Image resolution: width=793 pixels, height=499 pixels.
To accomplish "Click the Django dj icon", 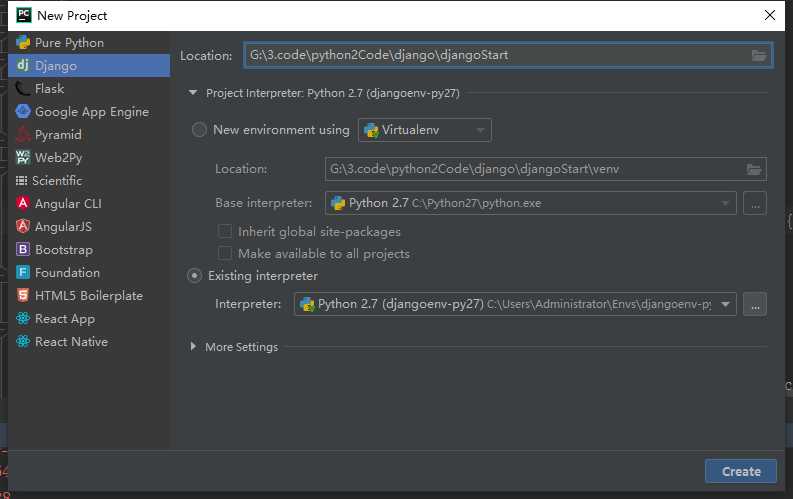I will click(23, 65).
